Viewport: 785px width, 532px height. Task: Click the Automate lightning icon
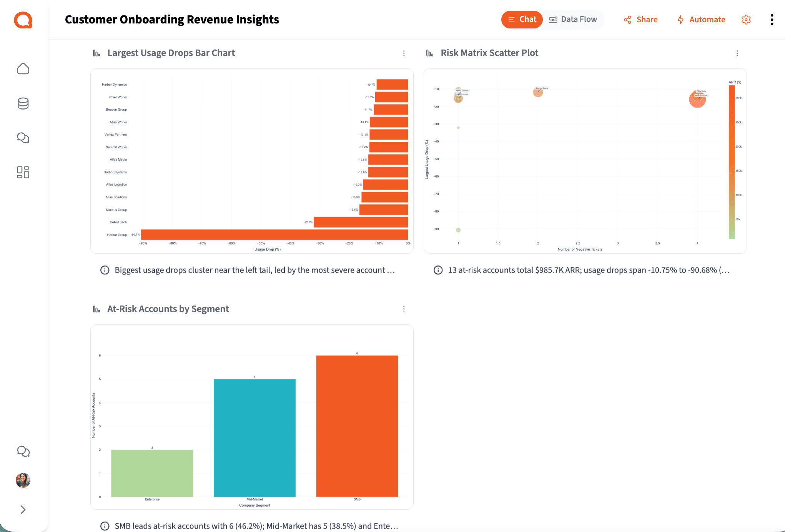(680, 20)
